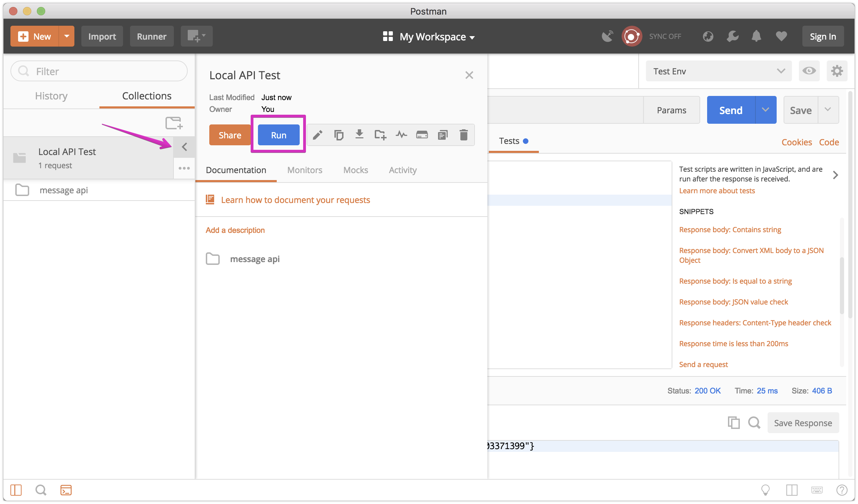Open Postman console icon in status bar
The width and height of the screenshot is (858, 504).
(66, 490)
